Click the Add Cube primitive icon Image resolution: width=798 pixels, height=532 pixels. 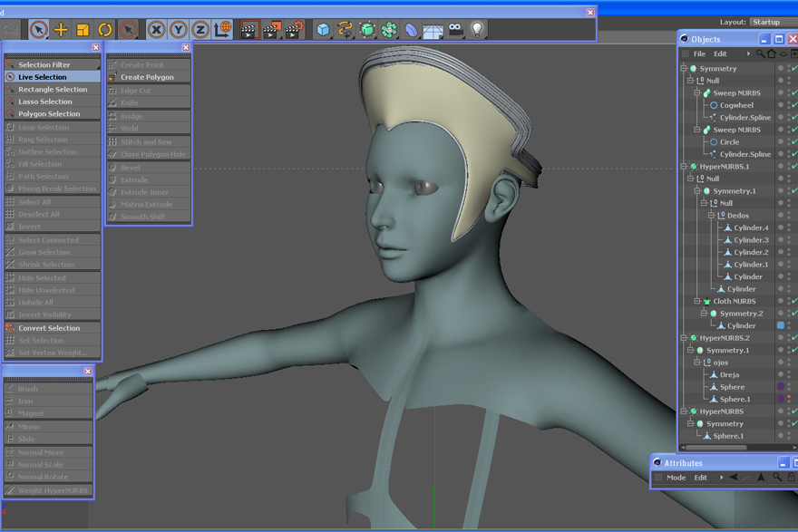coord(323,30)
